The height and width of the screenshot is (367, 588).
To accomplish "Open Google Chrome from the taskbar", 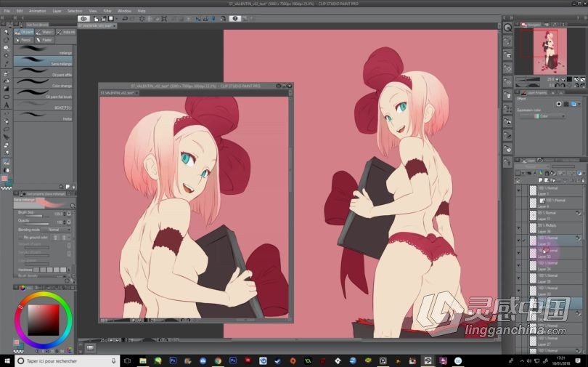I will click(x=218, y=360).
